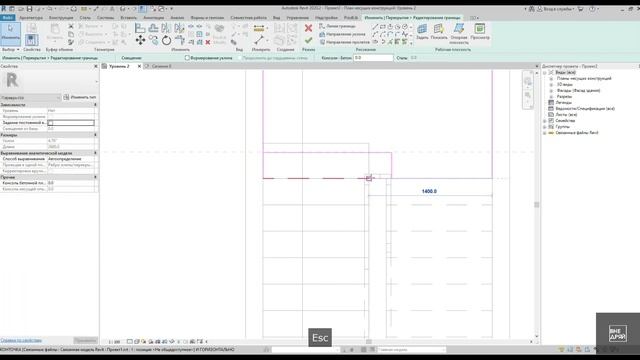Select Легенды tree item
The height and width of the screenshot is (360, 640).
tap(564, 103)
